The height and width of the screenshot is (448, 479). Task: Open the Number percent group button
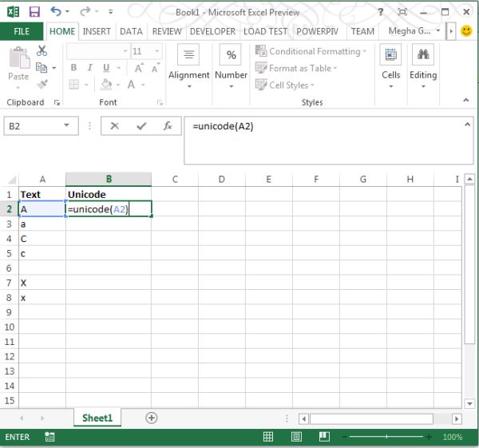click(231, 67)
